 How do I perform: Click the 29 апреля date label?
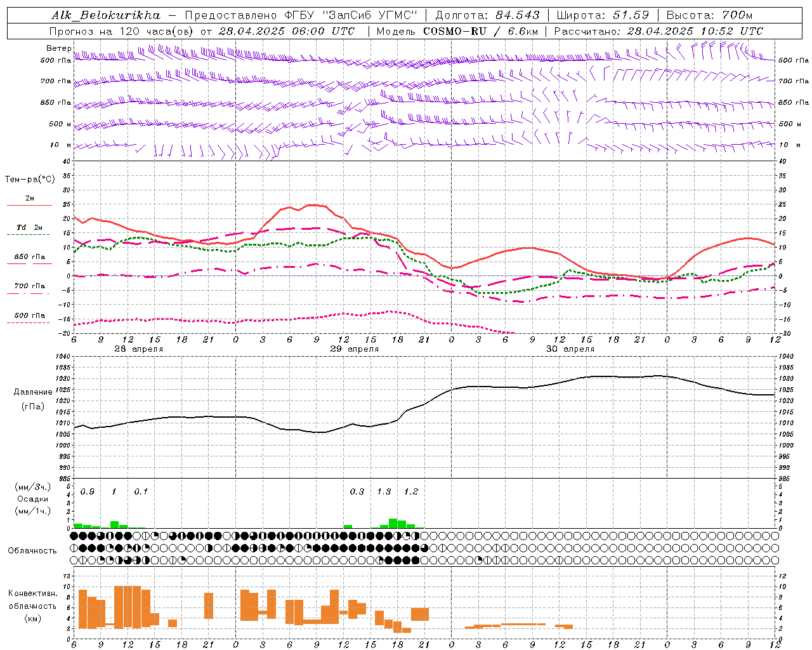tap(354, 349)
